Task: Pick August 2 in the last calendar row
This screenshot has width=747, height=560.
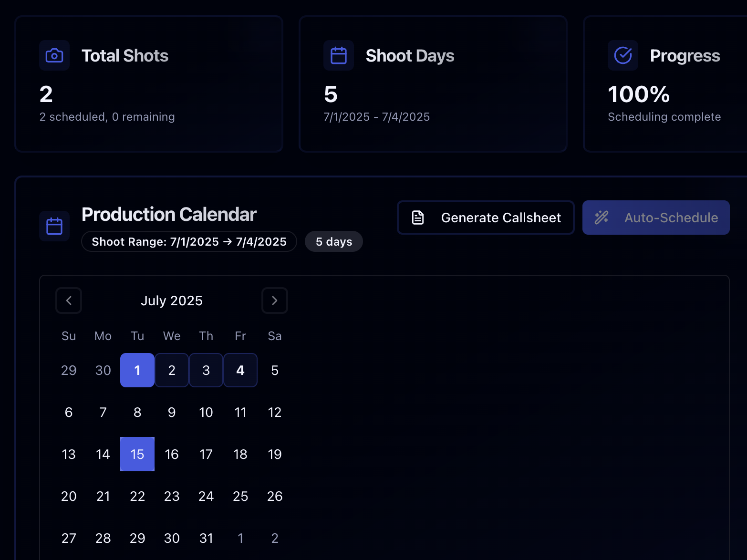Action: pyautogui.click(x=275, y=538)
